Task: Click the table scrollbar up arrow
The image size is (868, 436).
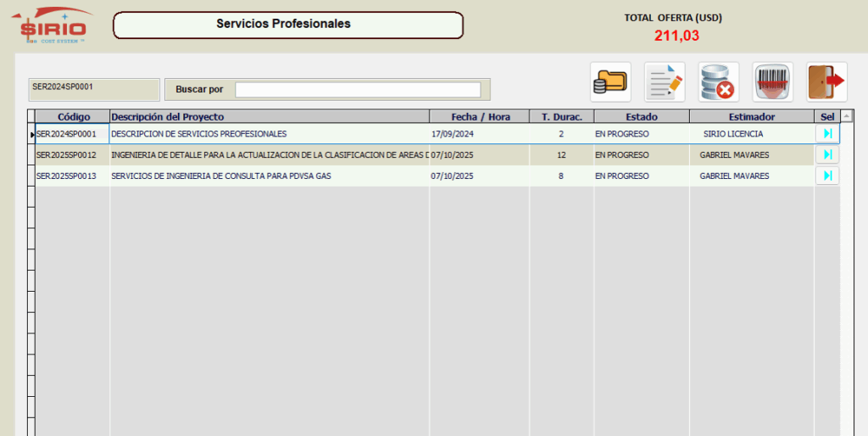Action: coord(844,117)
